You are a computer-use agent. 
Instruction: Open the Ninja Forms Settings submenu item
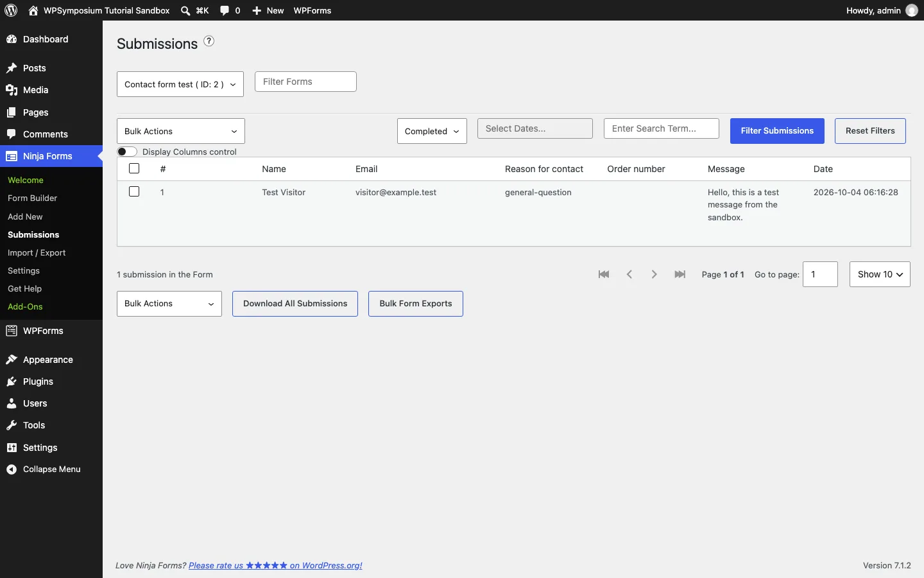point(24,271)
